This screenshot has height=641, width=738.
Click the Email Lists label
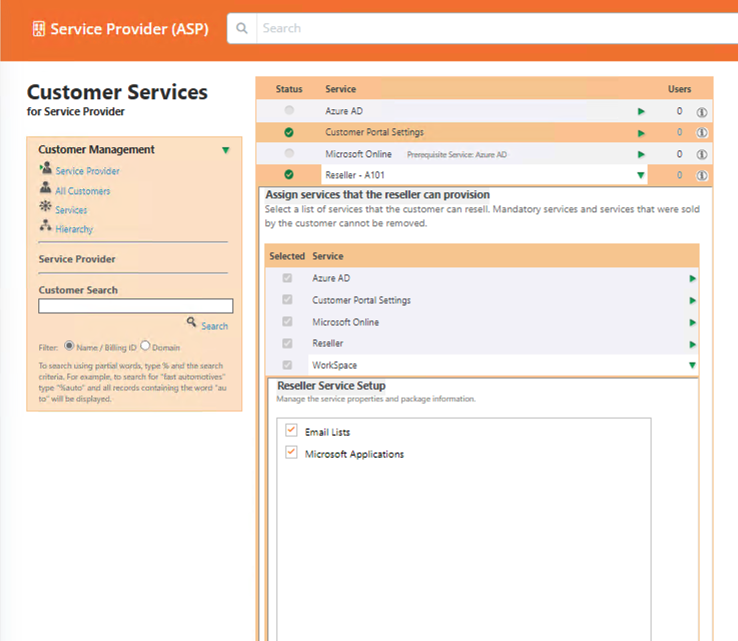pos(328,432)
